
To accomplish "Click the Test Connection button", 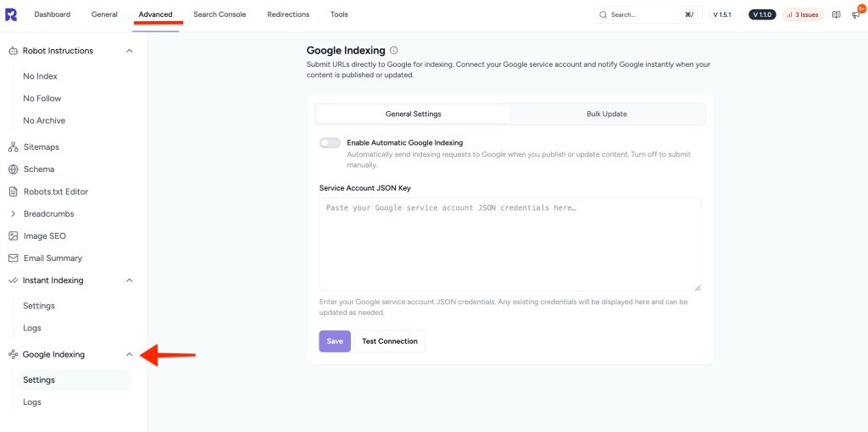I will coord(389,341).
